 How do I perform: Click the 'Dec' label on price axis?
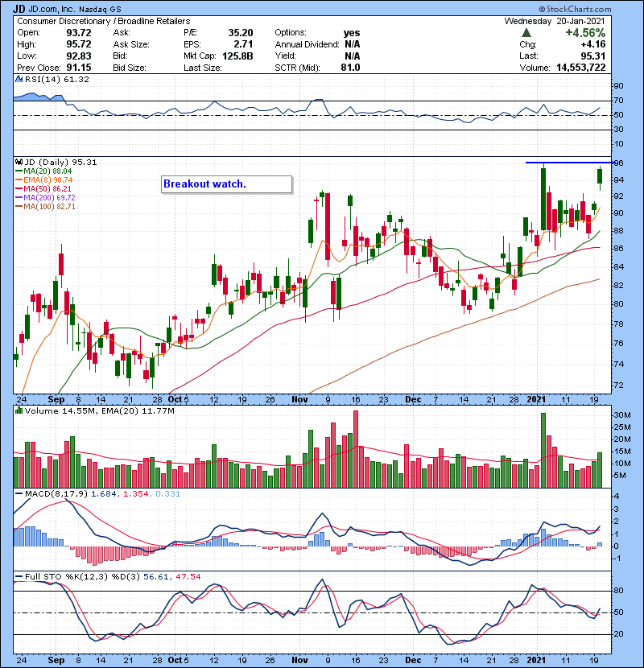413,399
